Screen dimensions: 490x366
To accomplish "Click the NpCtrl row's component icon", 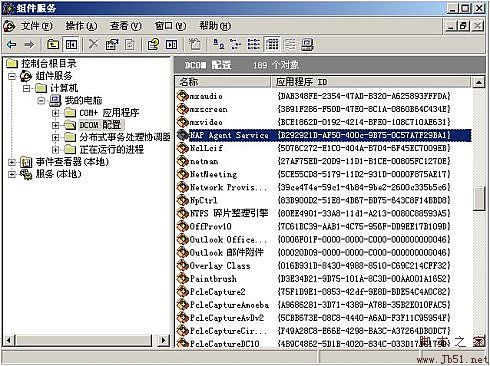I will point(183,200).
